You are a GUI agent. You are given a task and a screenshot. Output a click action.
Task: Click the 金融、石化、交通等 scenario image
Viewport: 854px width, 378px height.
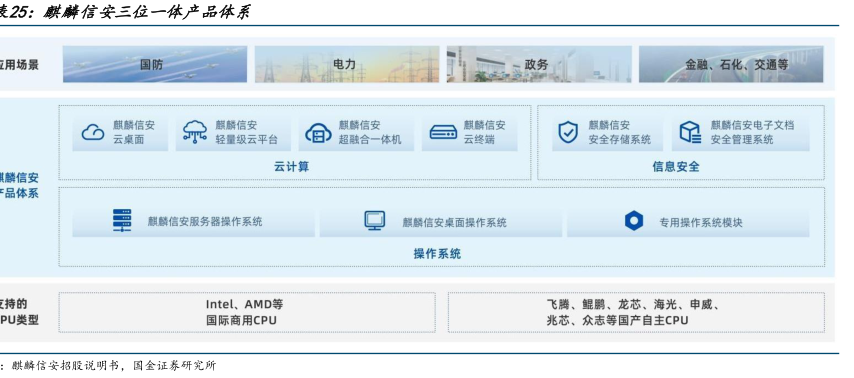731,64
